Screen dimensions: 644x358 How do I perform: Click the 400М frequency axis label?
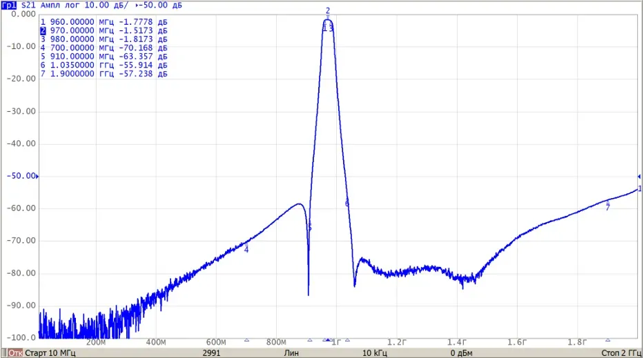[156, 342]
